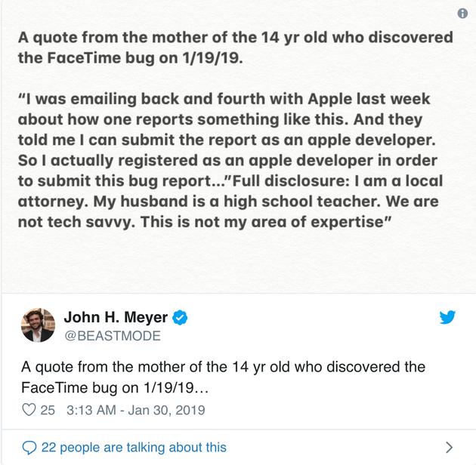476x465 pixels.
Task: Click the reply speech bubble icon
Action: (x=29, y=447)
